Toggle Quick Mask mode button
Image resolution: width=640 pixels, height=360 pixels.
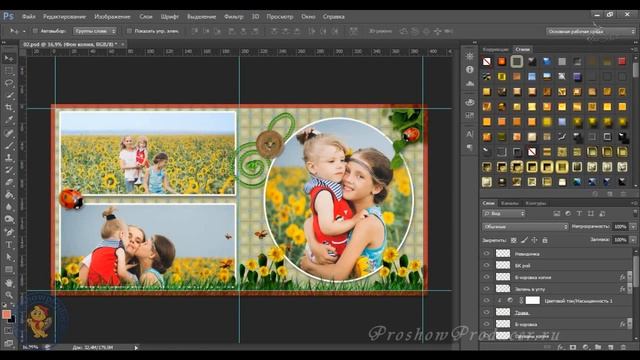[9, 330]
